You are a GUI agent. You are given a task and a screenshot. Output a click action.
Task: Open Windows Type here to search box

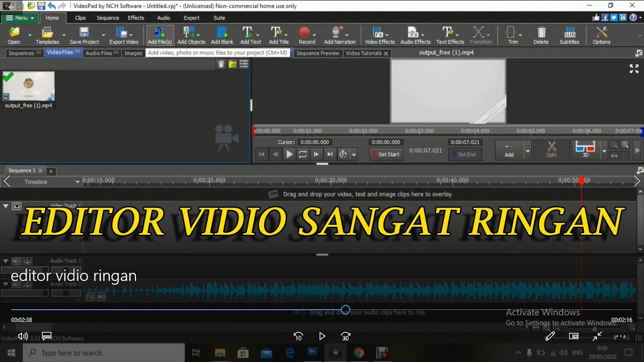click(105, 353)
